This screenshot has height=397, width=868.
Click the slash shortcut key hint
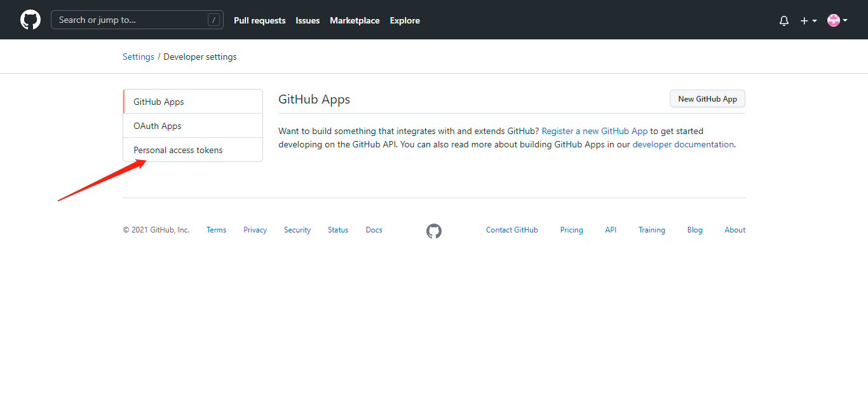(214, 20)
